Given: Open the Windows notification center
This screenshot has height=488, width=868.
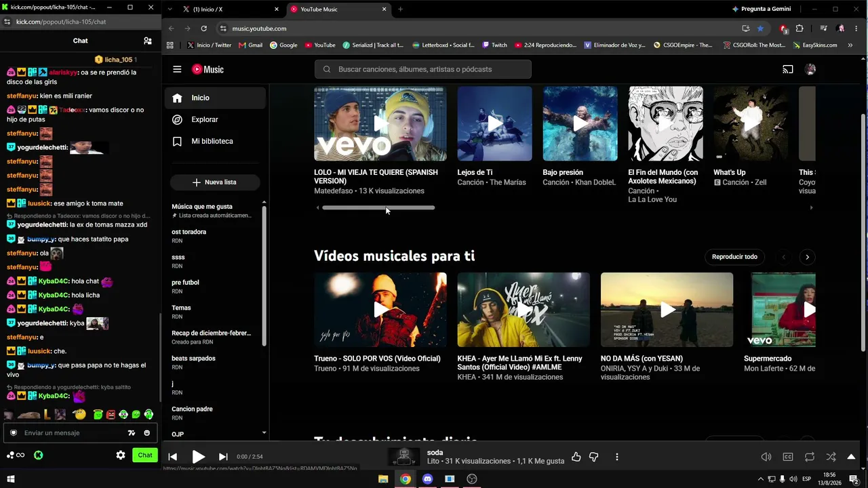Looking at the screenshot, I should pyautogui.click(x=854, y=479).
